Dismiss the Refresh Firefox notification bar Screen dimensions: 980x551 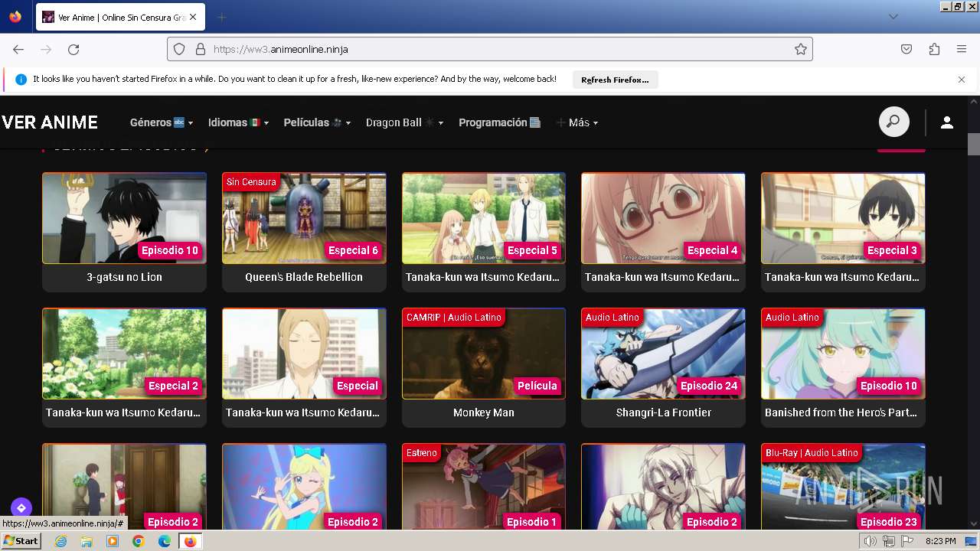tap(962, 80)
